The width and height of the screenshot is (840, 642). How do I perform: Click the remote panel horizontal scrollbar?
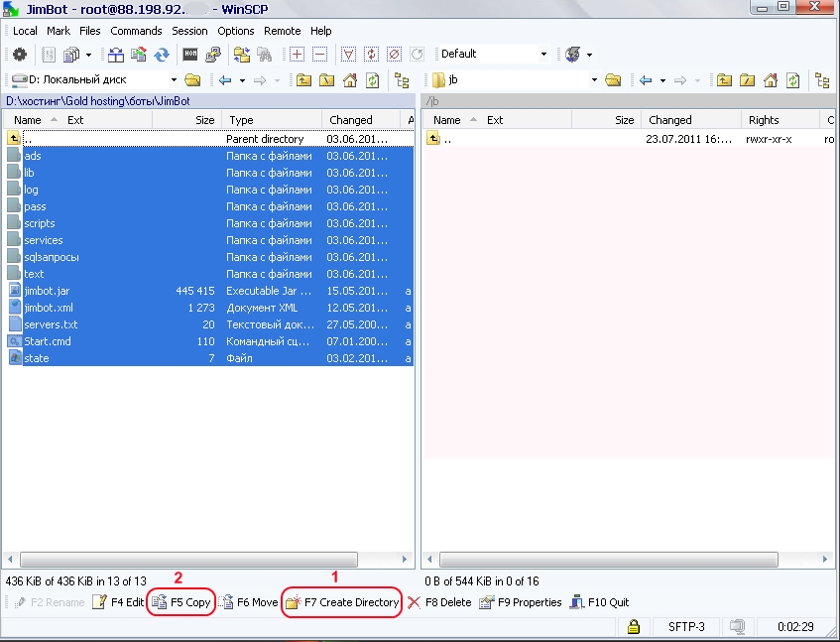609,560
